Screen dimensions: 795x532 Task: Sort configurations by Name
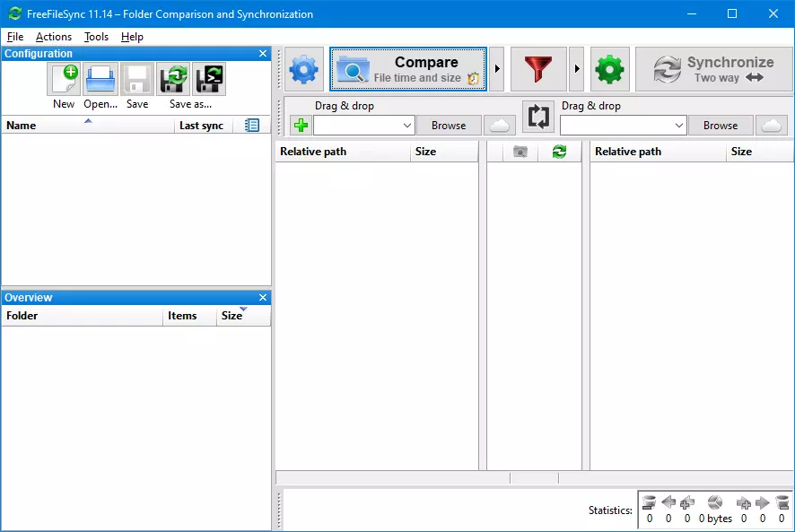(88, 126)
